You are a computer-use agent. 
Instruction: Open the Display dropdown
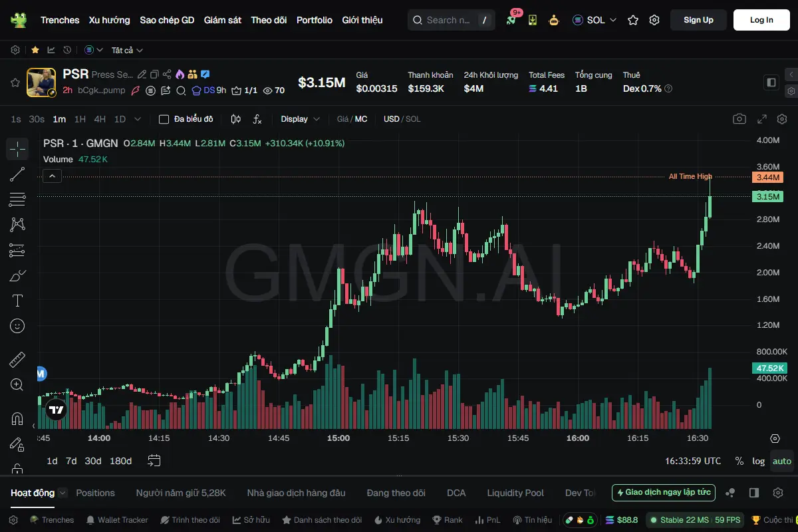[301, 119]
